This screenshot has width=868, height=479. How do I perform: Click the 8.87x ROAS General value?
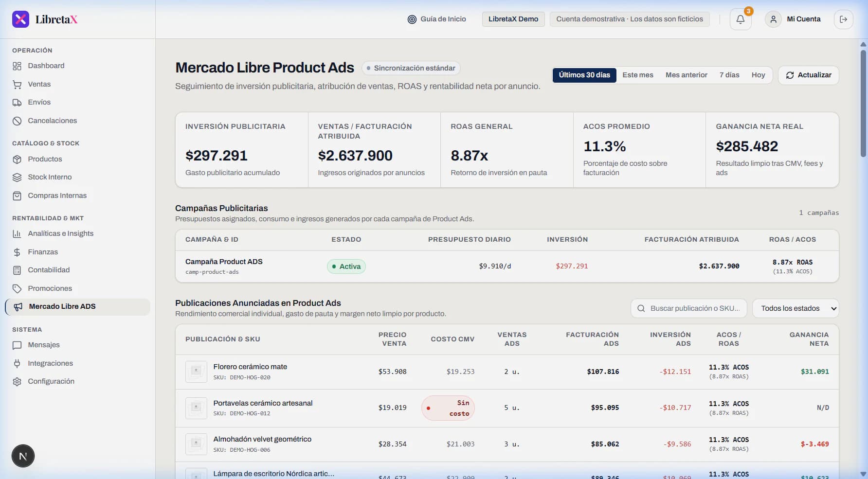coord(470,156)
